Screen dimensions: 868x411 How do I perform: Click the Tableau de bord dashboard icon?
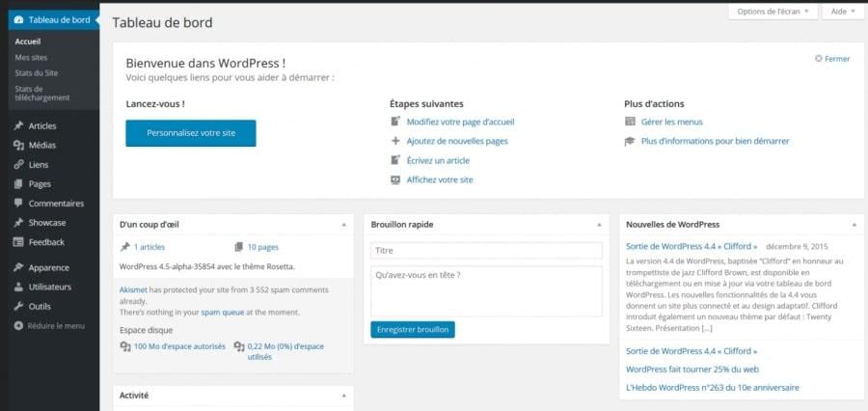pos(19,20)
